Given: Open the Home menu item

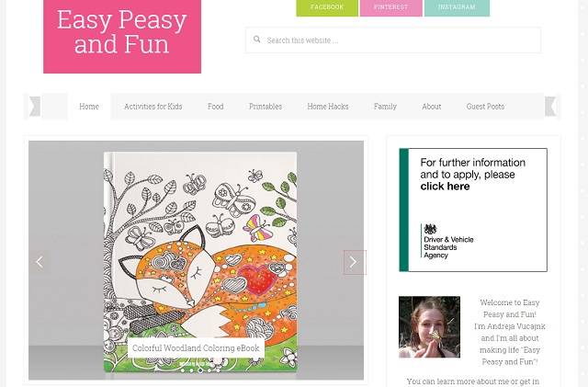Looking at the screenshot, I should pyautogui.click(x=89, y=107).
